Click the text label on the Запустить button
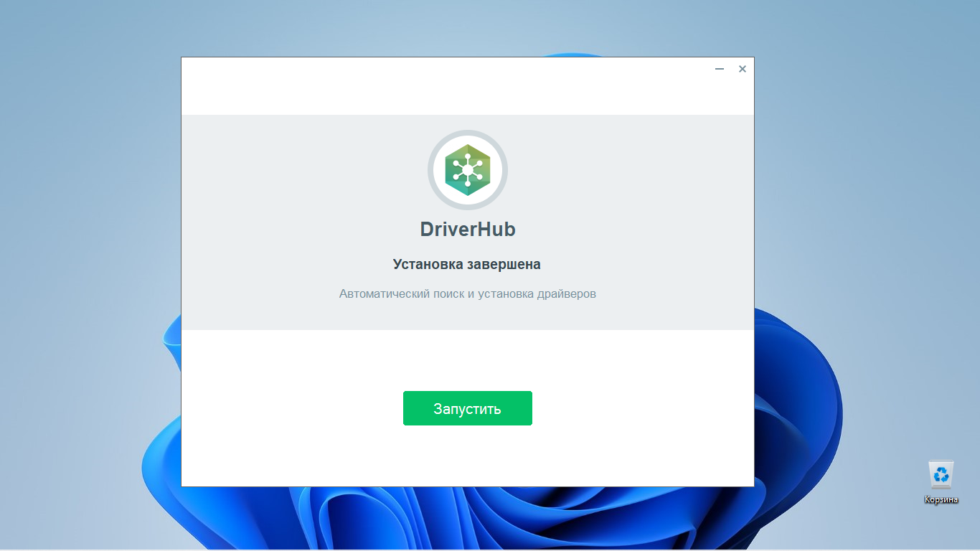980x551 pixels. 468,408
